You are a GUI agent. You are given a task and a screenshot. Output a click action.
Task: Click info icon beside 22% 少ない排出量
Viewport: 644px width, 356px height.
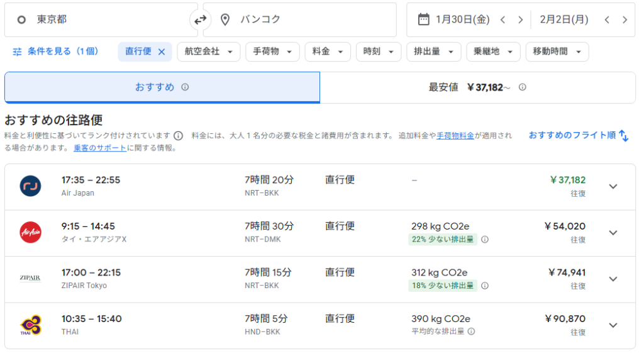pyautogui.click(x=485, y=240)
